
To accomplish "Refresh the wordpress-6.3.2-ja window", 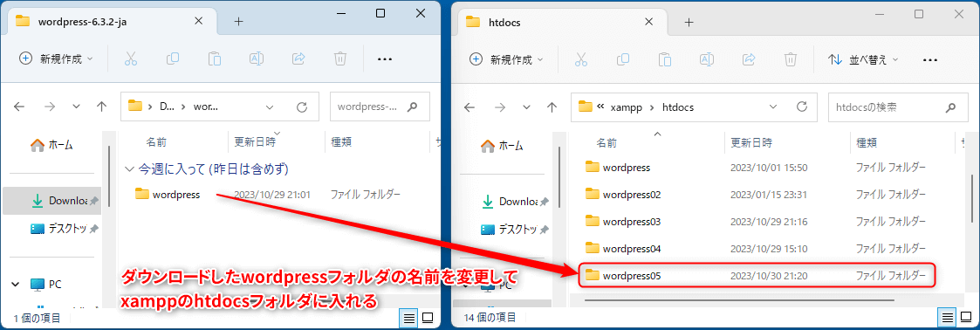I will pos(302,107).
